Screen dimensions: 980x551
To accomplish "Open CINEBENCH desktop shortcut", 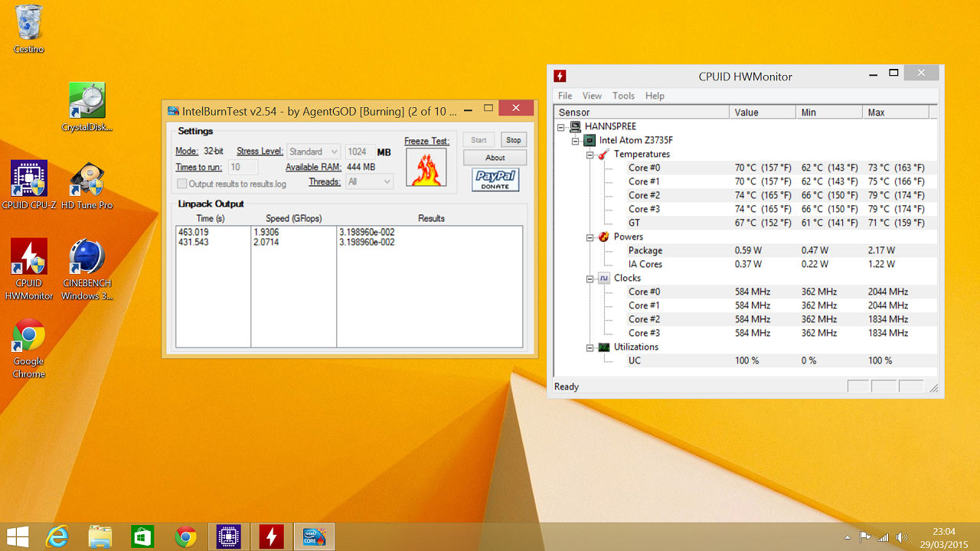I will point(87,258).
